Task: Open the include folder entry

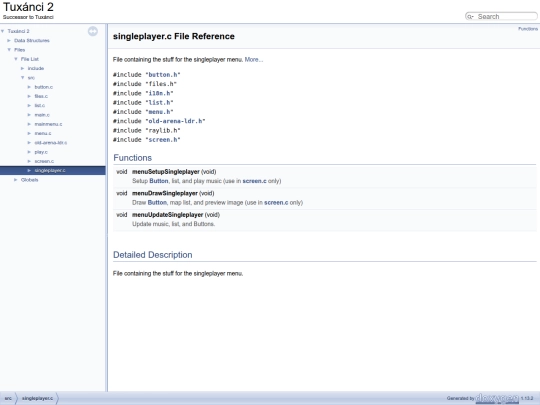Action: pos(36,69)
